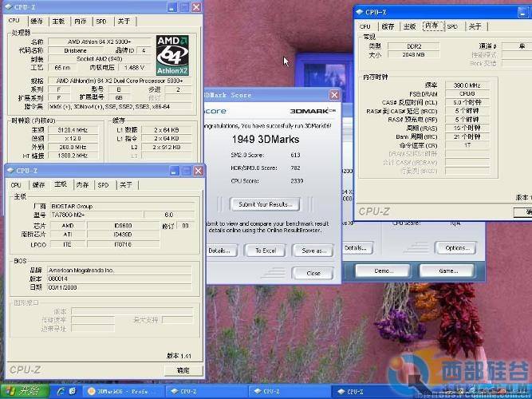532x399 pixels.
Task: Click the CPU Score 2339 value
Action: [297, 181]
